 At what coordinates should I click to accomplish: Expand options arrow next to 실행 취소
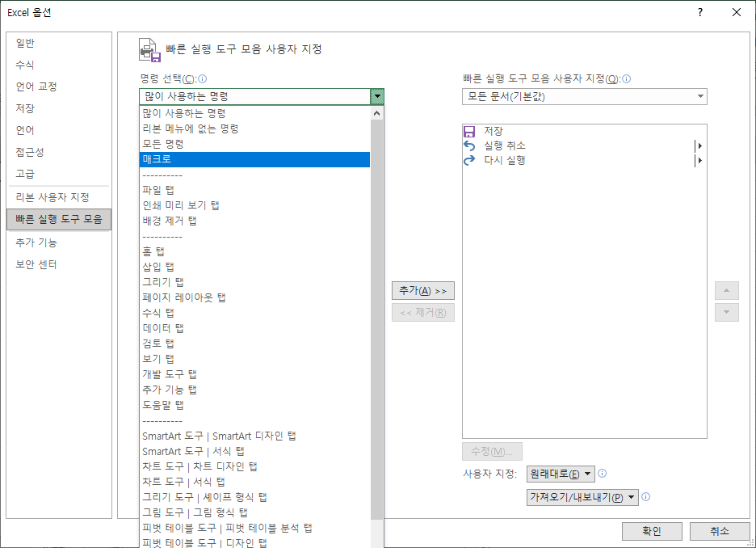(702, 145)
